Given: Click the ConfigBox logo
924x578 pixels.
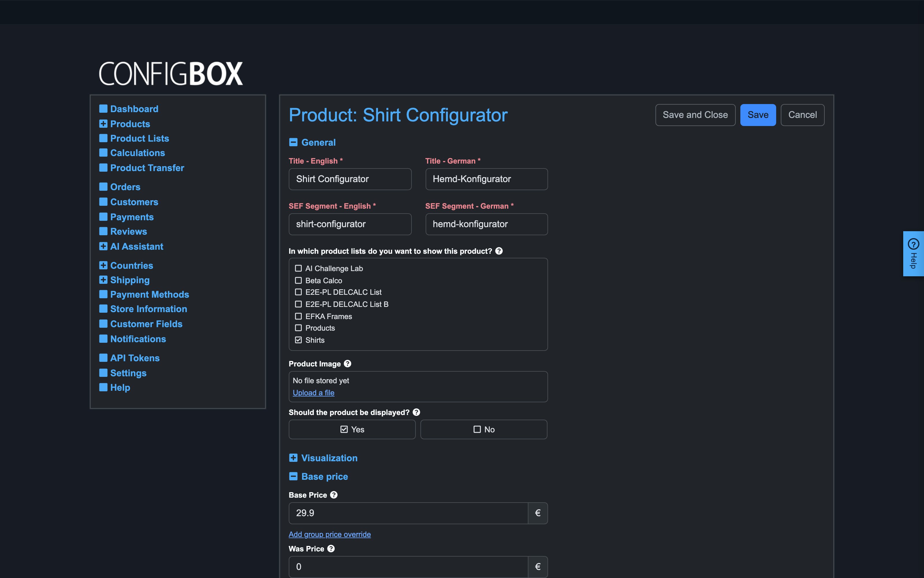Looking at the screenshot, I should pos(171,73).
